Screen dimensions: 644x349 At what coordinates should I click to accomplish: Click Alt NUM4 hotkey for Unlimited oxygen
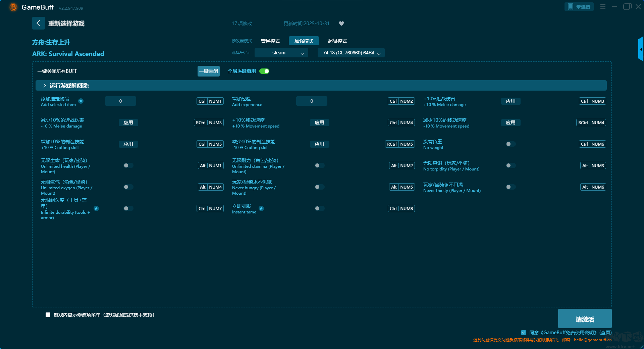click(211, 187)
